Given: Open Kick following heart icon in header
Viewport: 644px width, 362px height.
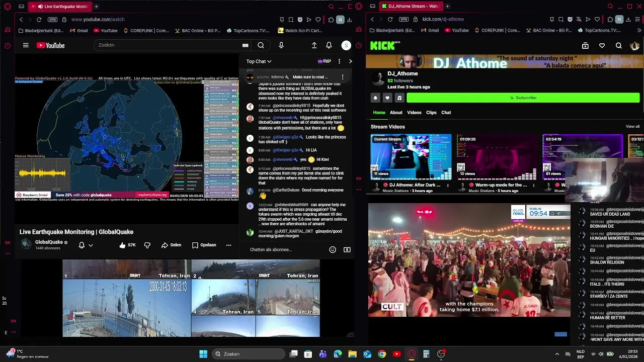Looking at the screenshot, I should click(602, 46).
